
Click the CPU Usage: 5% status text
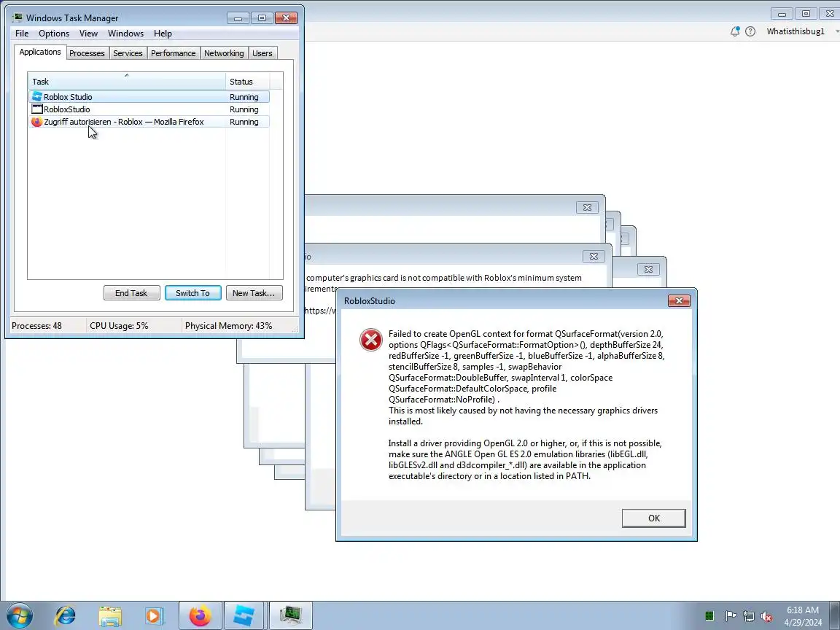tap(119, 326)
